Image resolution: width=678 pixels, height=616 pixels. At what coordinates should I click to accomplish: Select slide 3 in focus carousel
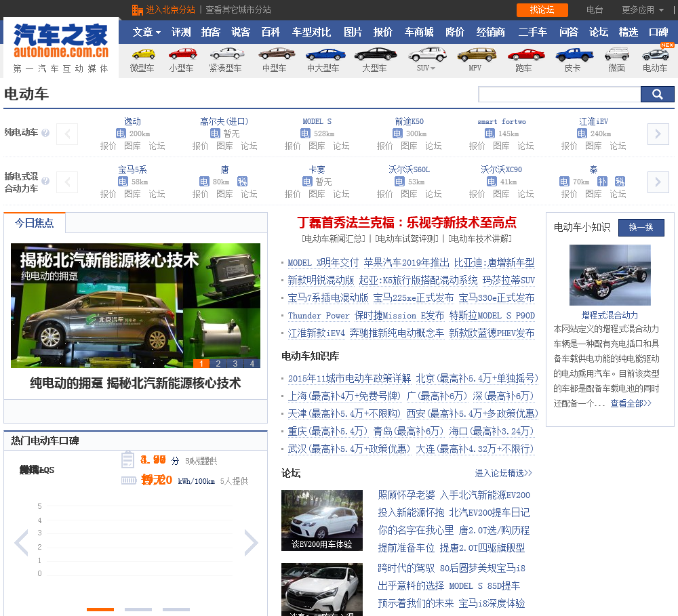(x=235, y=363)
